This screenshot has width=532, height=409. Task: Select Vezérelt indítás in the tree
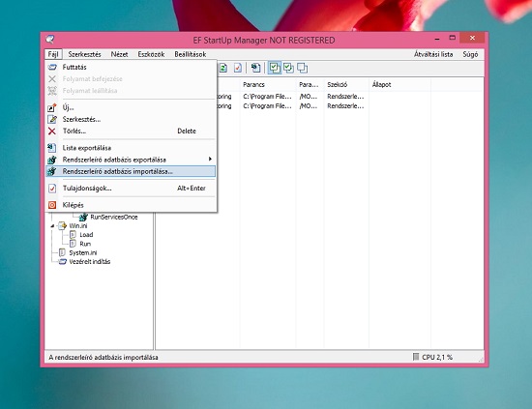90,261
